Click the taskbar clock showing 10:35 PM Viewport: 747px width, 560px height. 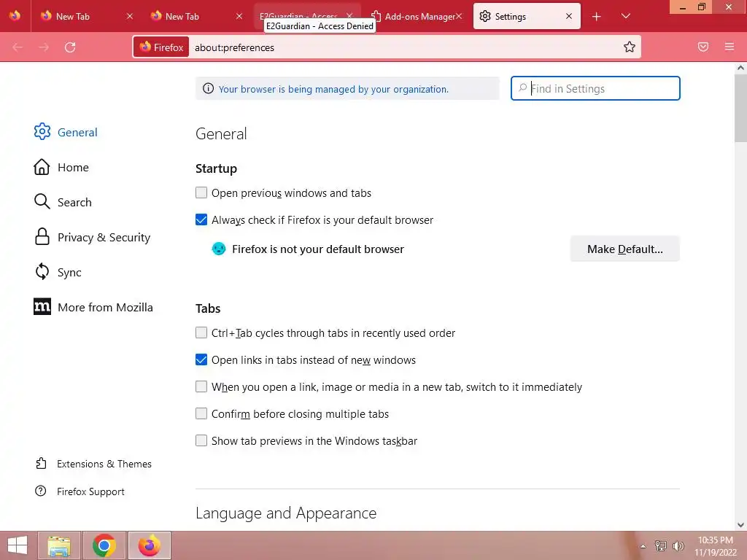click(x=716, y=546)
